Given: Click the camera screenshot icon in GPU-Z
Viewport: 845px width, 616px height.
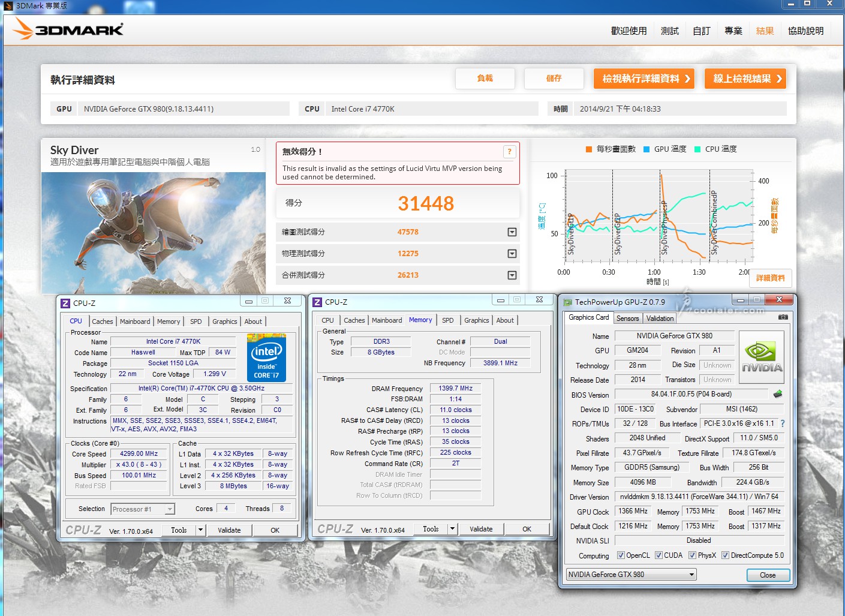Looking at the screenshot, I should [783, 317].
